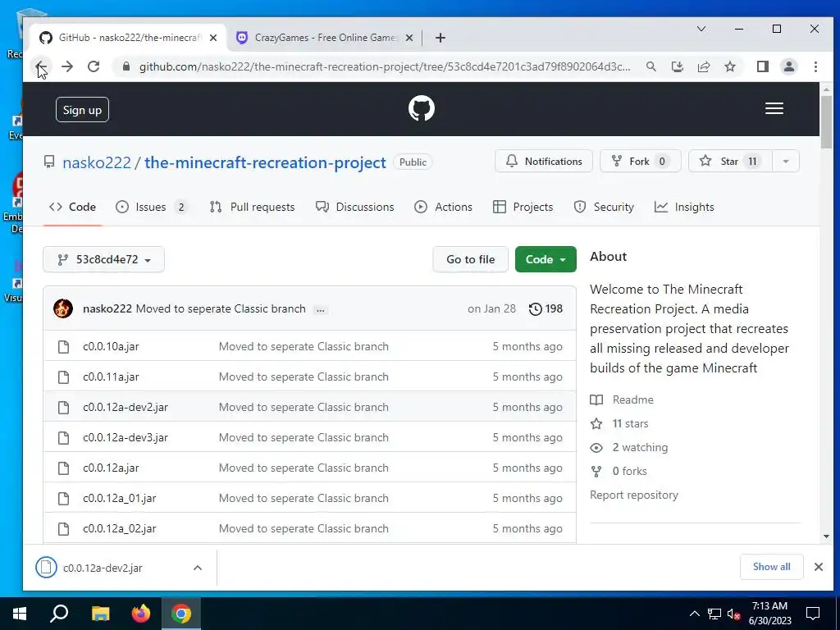
Task: Click file icon of c0.0.10a.jar
Action: tap(63, 347)
